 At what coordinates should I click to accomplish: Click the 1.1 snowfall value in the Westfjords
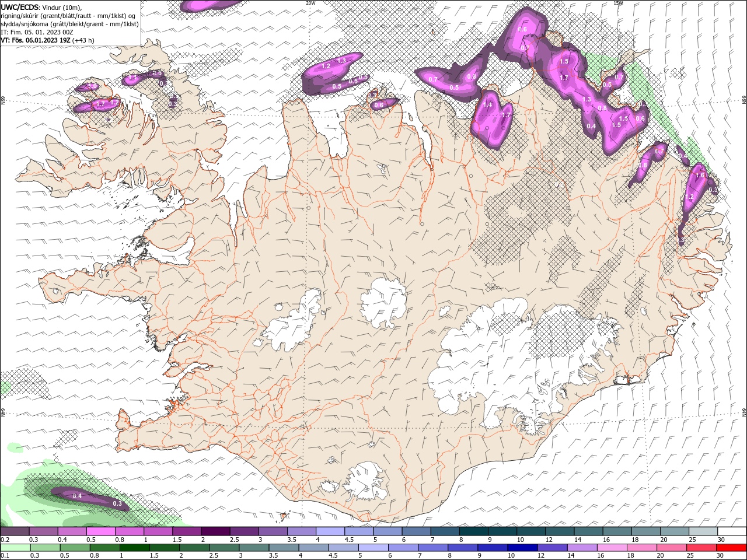point(132,78)
